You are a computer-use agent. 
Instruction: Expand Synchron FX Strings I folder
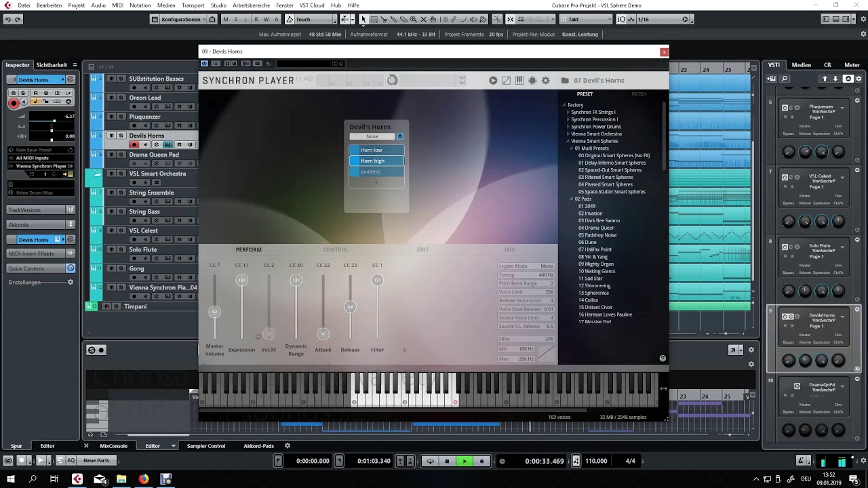tap(568, 113)
